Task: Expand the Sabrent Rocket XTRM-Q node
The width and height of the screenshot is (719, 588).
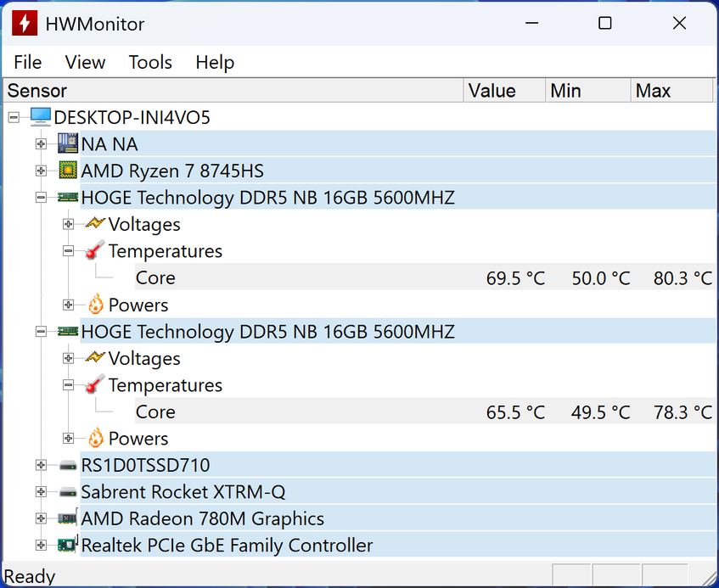Action: pyautogui.click(x=41, y=492)
